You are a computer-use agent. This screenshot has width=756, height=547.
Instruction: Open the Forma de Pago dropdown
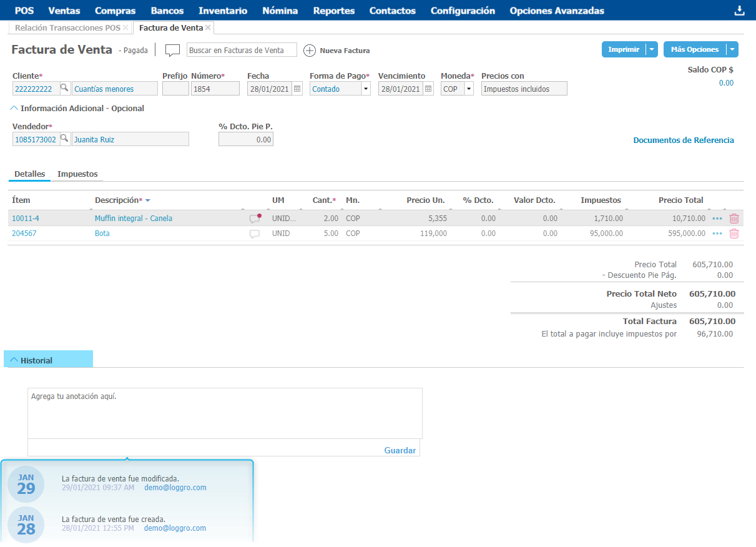[x=365, y=89]
